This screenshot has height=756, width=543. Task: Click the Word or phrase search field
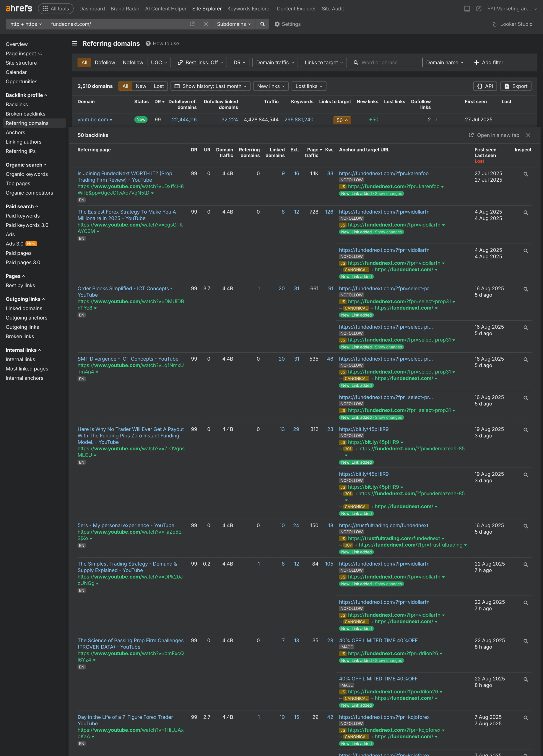coord(390,63)
